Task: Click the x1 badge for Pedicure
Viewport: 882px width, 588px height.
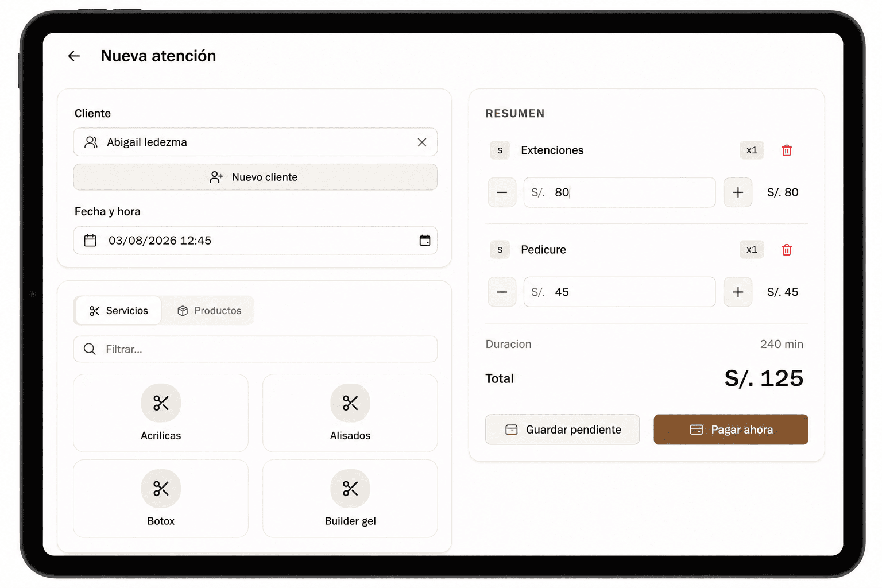Action: tap(752, 250)
